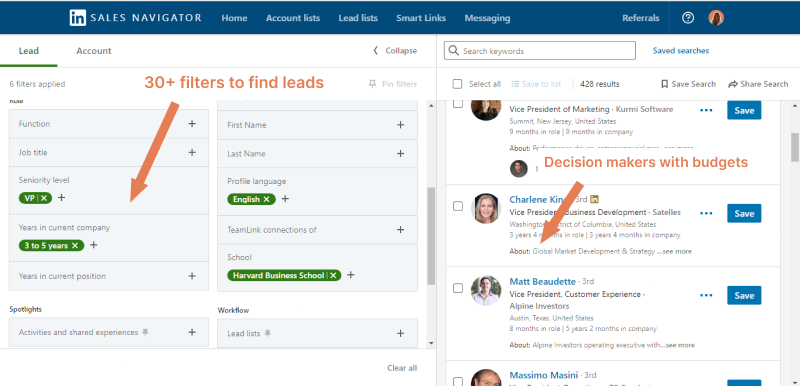Click the Search keywords input field
This screenshot has width=800, height=386.
click(540, 50)
